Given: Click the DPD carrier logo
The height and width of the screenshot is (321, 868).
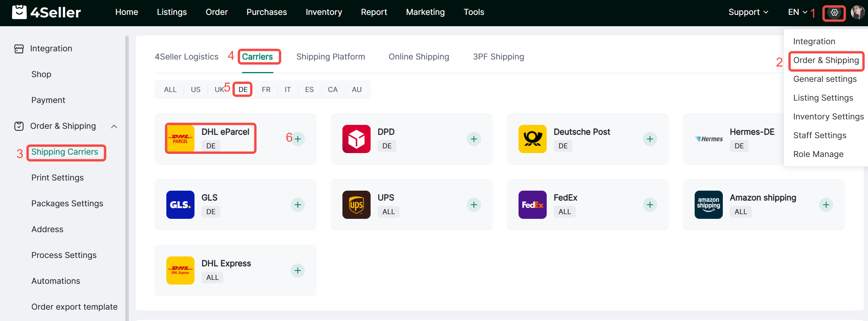Looking at the screenshot, I should point(356,139).
